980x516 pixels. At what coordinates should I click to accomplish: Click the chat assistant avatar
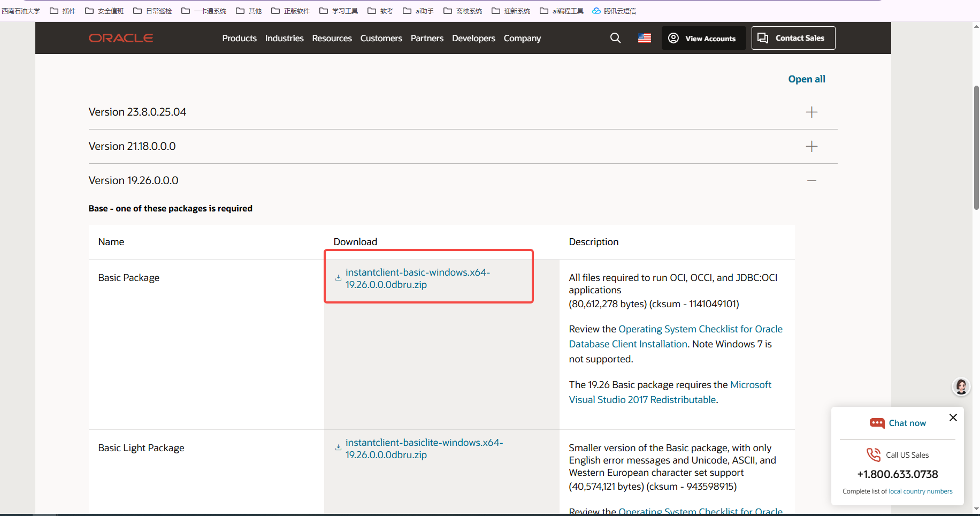(961, 386)
